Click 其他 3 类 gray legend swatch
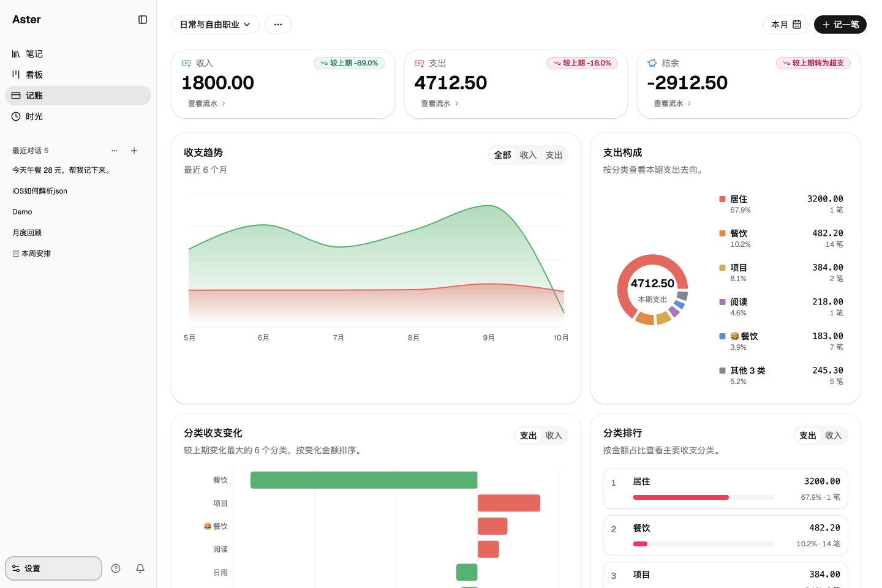Viewport: 882px width, 588px height. point(722,371)
